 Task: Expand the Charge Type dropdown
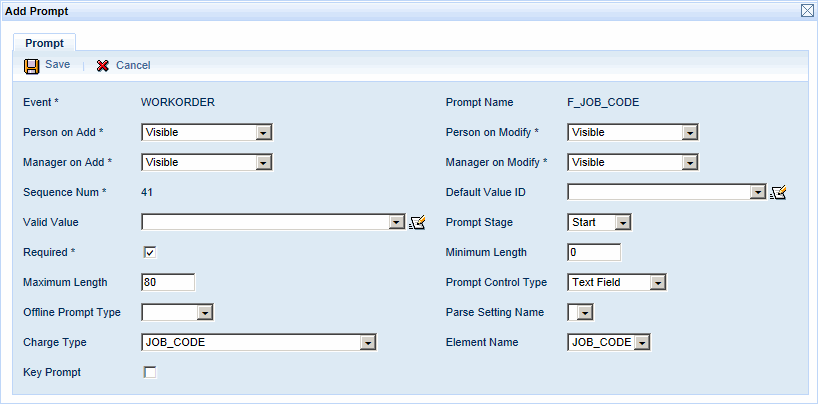pyautogui.click(x=368, y=342)
